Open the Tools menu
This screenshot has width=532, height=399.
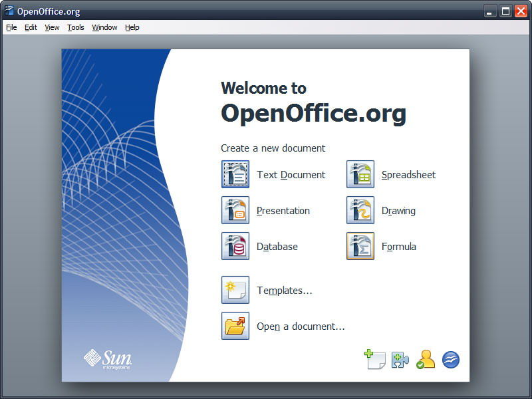tap(74, 27)
